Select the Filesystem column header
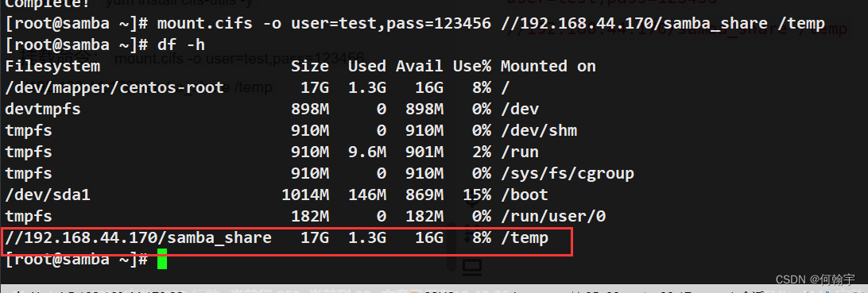 [x=52, y=67]
